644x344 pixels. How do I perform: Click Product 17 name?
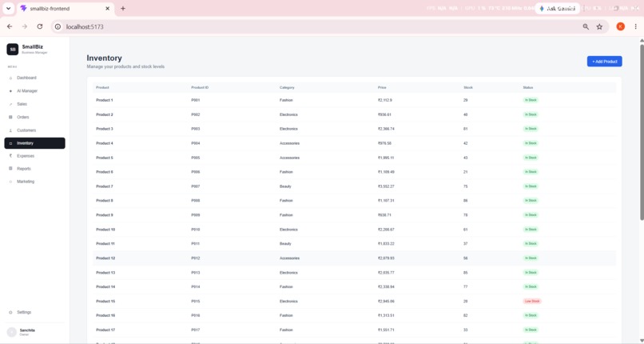pyautogui.click(x=105, y=330)
